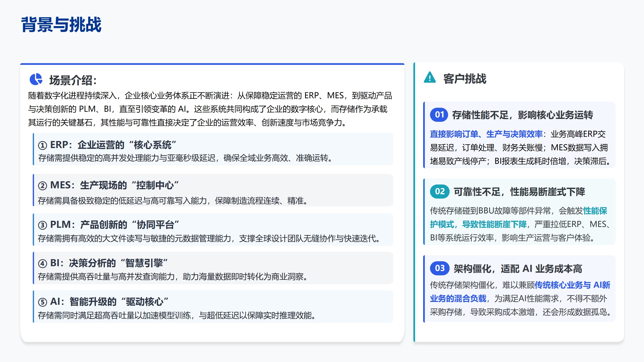Viewport: 644px width, 362px height.
Task: Click the 01 number badge
Action: click(x=439, y=115)
